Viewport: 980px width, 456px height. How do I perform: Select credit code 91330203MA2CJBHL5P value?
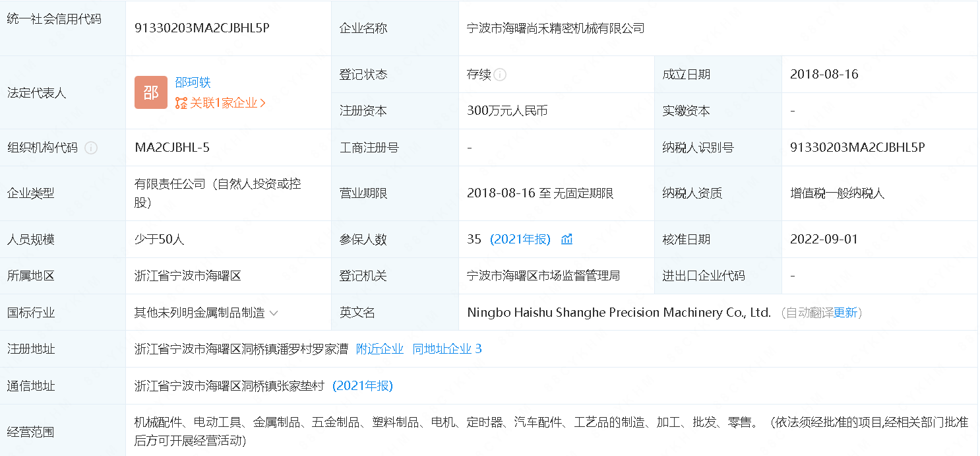(x=202, y=28)
